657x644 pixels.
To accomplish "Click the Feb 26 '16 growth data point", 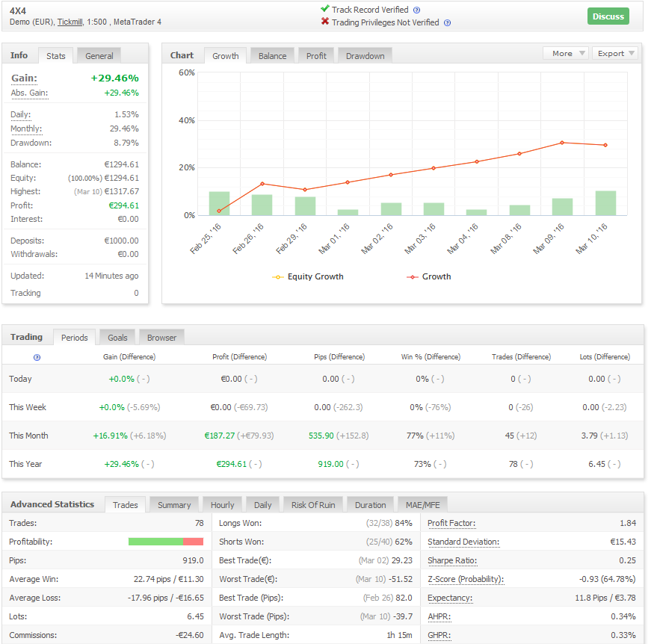I will coord(262,184).
